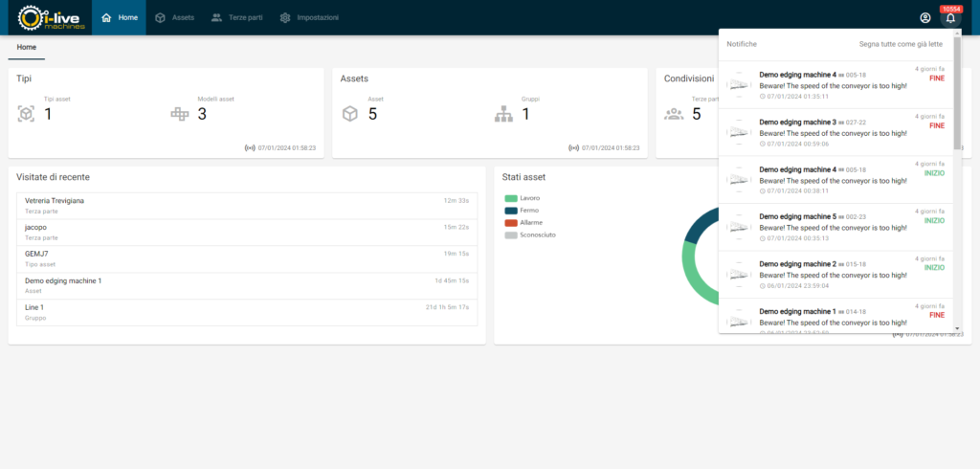Open the Assets menu in navbar

point(174,17)
